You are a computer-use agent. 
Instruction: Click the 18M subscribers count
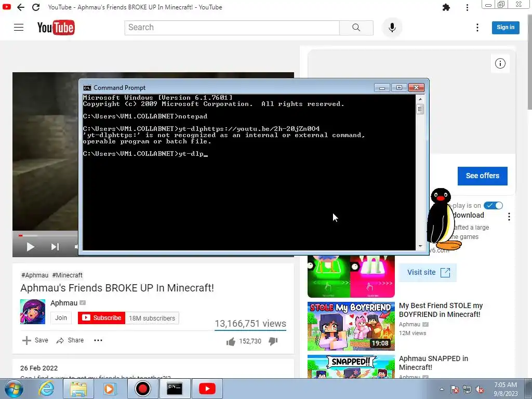pyautogui.click(x=152, y=318)
